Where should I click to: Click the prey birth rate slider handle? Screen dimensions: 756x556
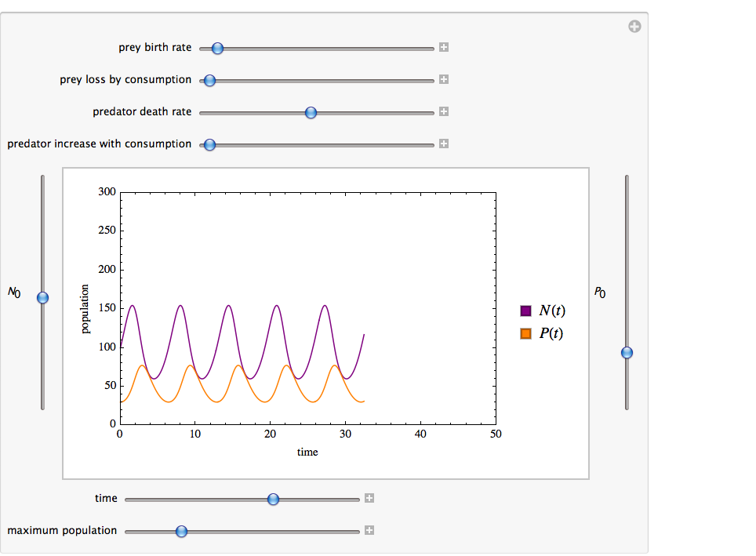coord(218,49)
